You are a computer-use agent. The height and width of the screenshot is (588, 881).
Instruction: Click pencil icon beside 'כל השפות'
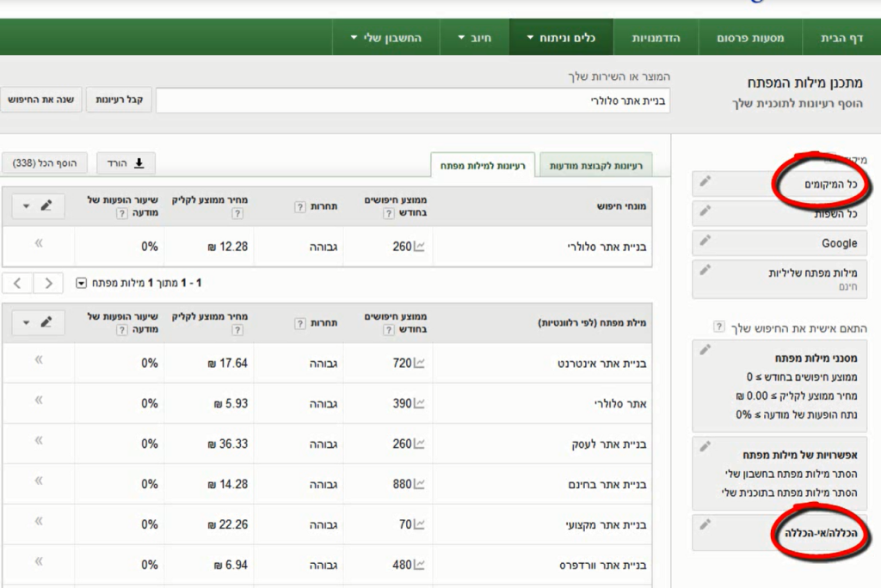705,211
